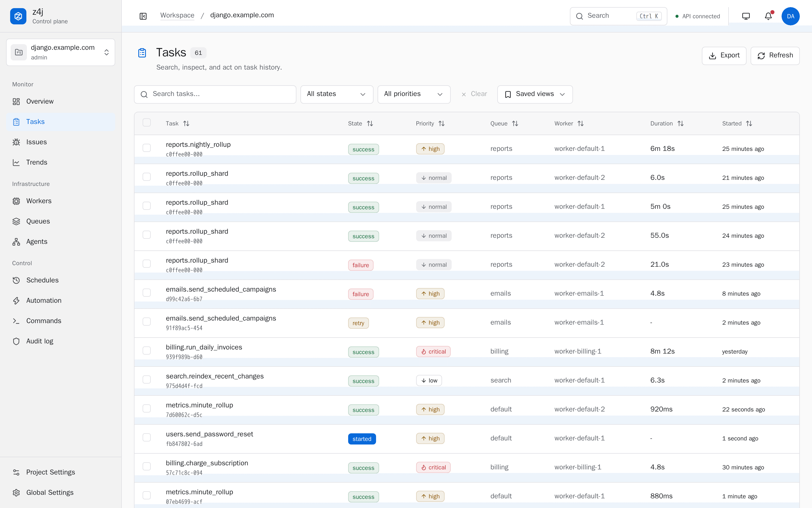Click the magnifier icon in Search tasks
This screenshot has height=508, width=812.
click(x=144, y=94)
